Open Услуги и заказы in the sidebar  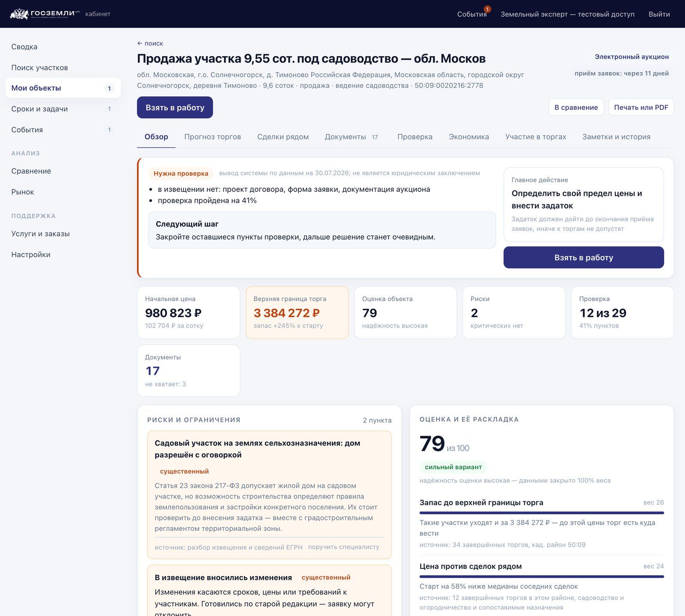pyautogui.click(x=40, y=233)
